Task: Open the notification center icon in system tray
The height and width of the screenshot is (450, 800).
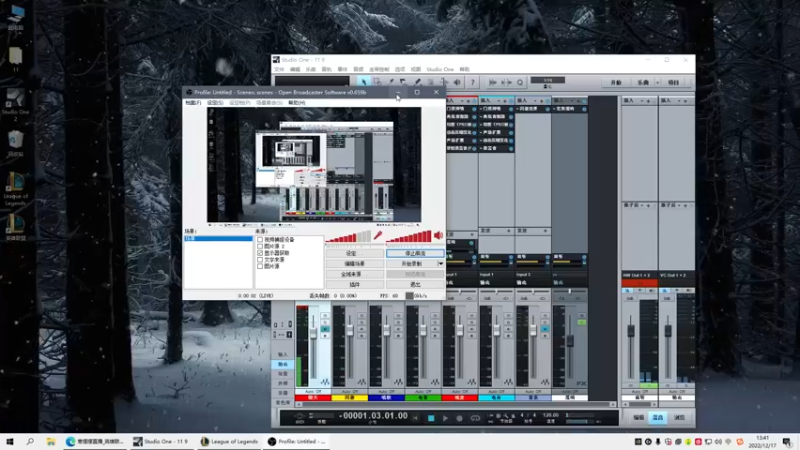Action: click(x=787, y=442)
